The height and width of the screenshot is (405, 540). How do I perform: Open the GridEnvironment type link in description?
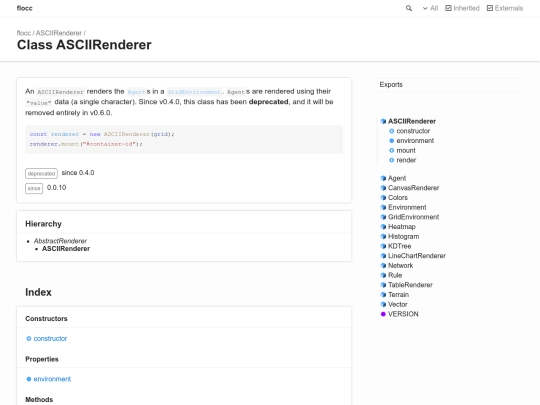pos(194,92)
